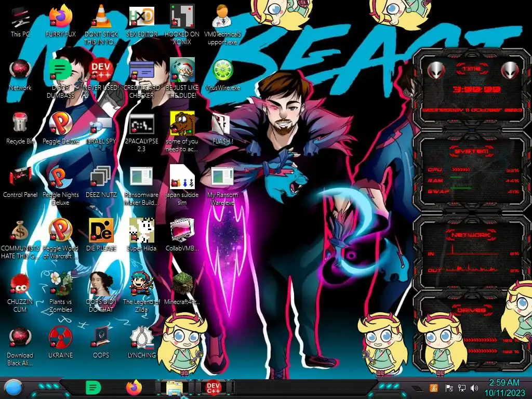Open the CollabVMB monitor icon
This screenshot has height=399, width=532.
(182, 230)
